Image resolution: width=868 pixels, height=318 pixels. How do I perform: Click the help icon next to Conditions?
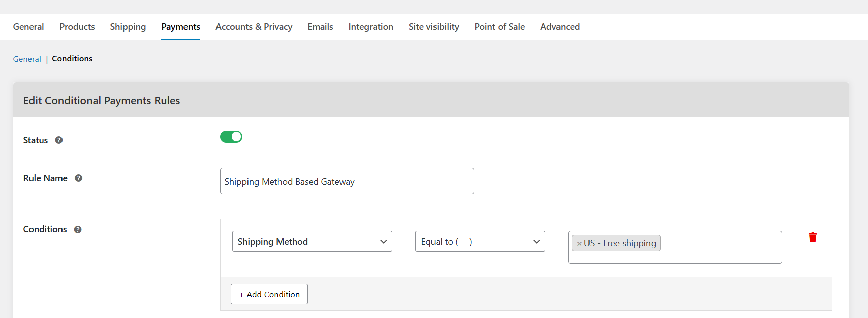tap(78, 230)
